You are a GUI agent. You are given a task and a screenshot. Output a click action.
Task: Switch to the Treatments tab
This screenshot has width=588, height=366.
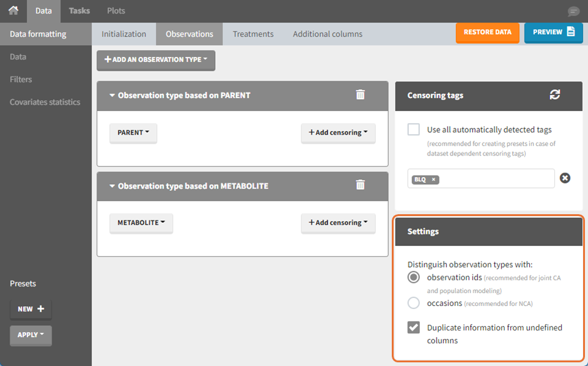click(x=253, y=34)
